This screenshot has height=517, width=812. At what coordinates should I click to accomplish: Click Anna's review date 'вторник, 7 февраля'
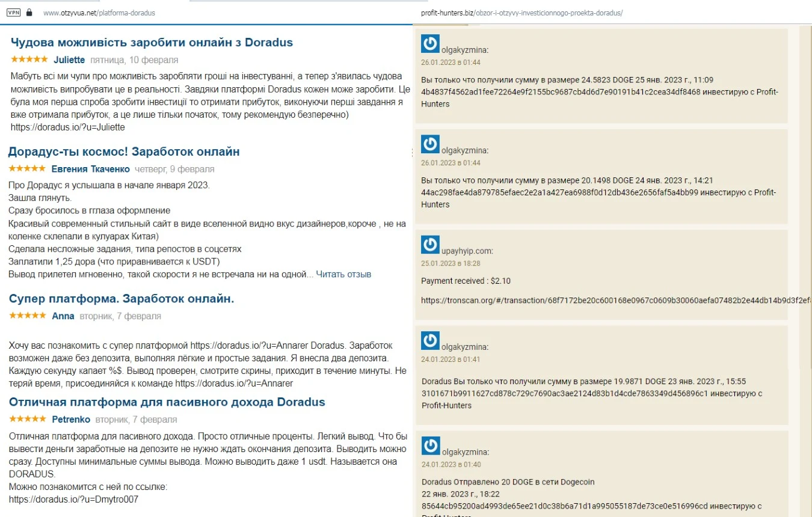(120, 316)
